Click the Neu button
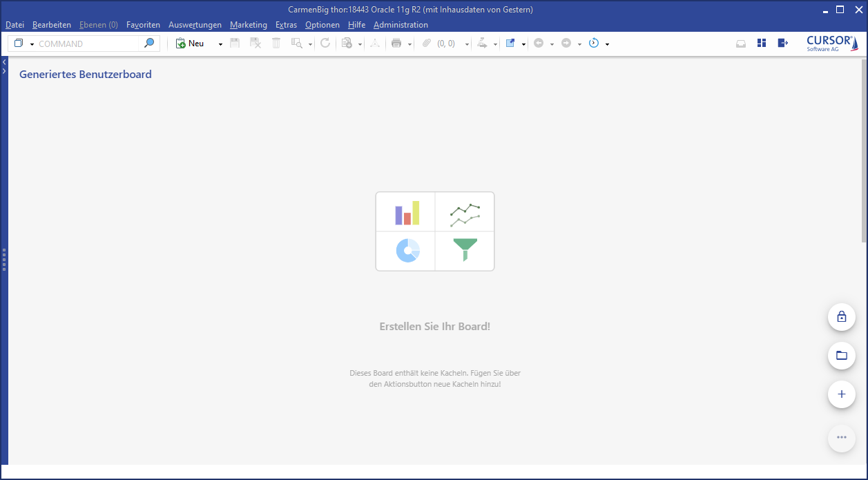 (x=191, y=44)
